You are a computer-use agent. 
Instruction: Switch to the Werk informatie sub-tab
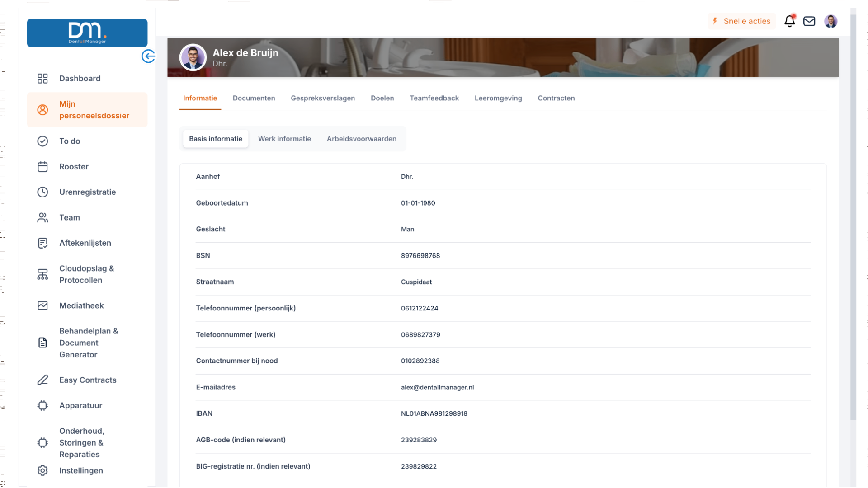(x=284, y=139)
